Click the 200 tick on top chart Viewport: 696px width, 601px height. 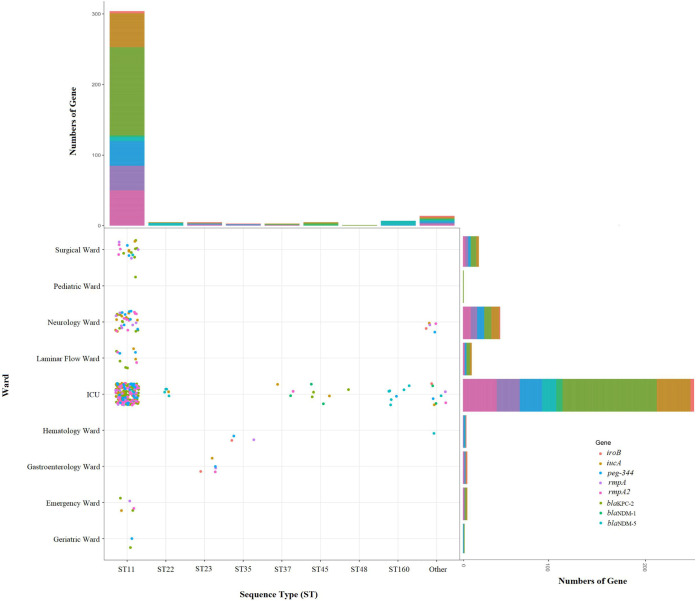[x=97, y=84]
